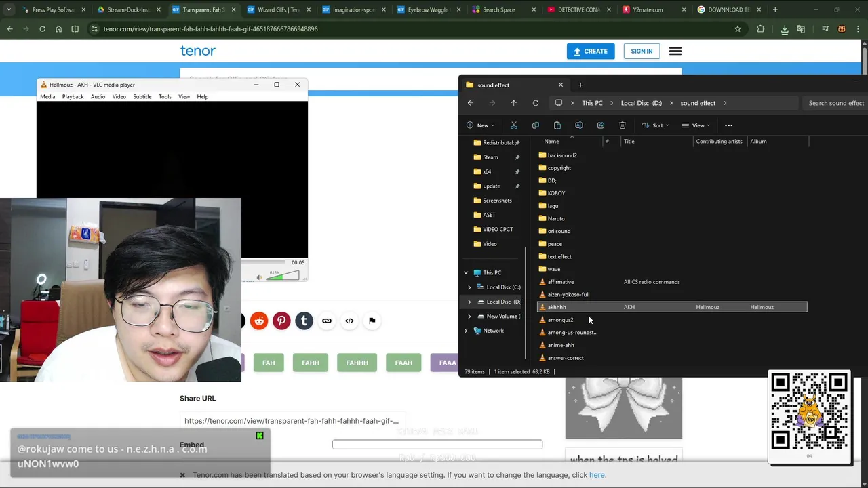Dismiss the Tenor translation notice
Viewport: 868px width, 488px height.
click(x=182, y=475)
